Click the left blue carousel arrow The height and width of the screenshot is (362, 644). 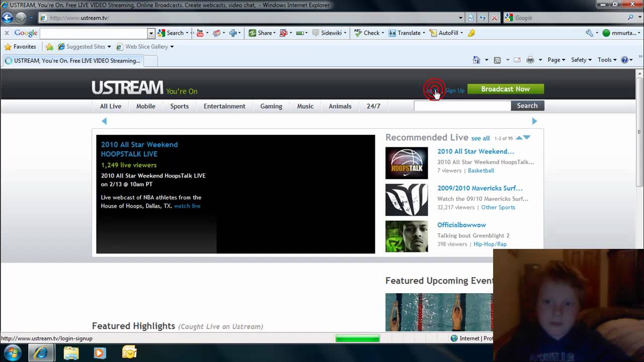pyautogui.click(x=105, y=121)
